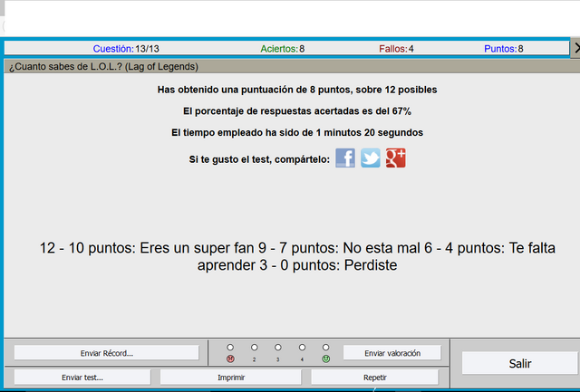Click the Enviar Récord... button

tap(107, 353)
